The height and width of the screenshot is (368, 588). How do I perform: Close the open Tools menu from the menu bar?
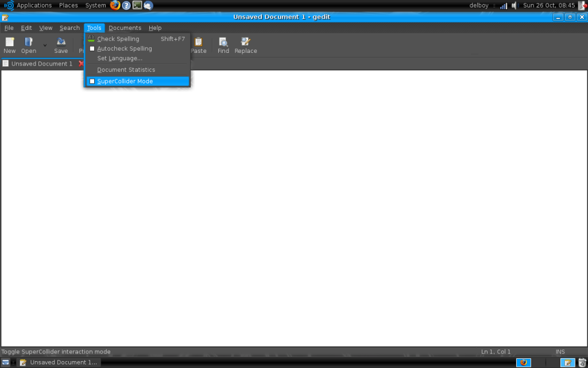(x=94, y=28)
